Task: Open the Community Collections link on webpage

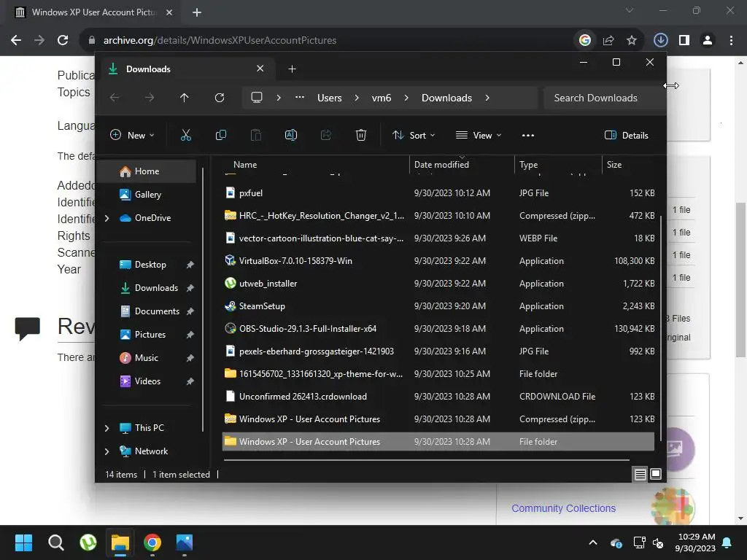Action: click(x=564, y=508)
